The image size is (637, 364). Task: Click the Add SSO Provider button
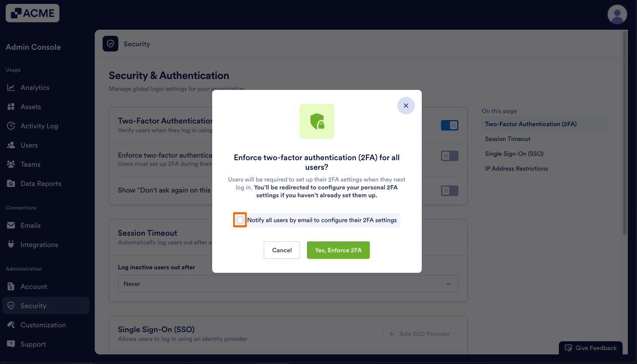420,334
